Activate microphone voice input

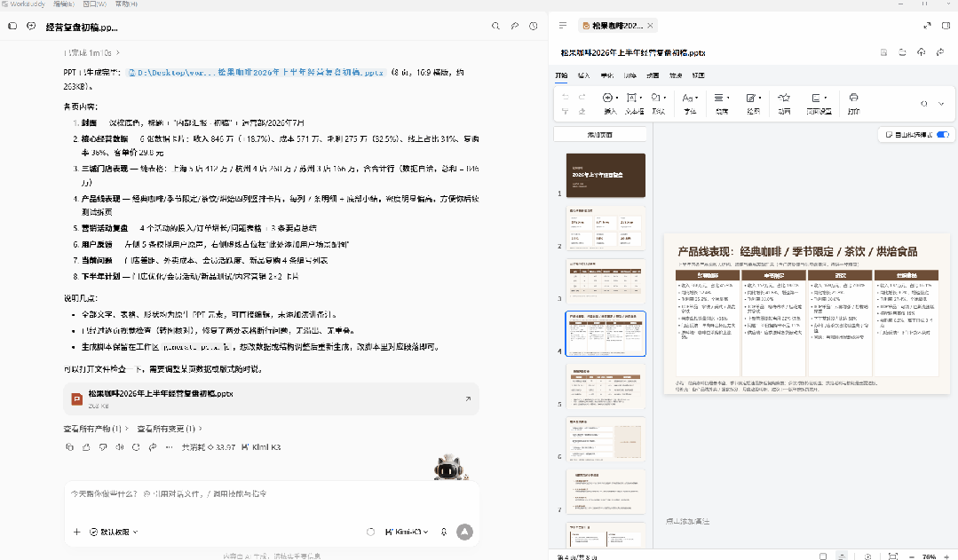[x=444, y=532]
